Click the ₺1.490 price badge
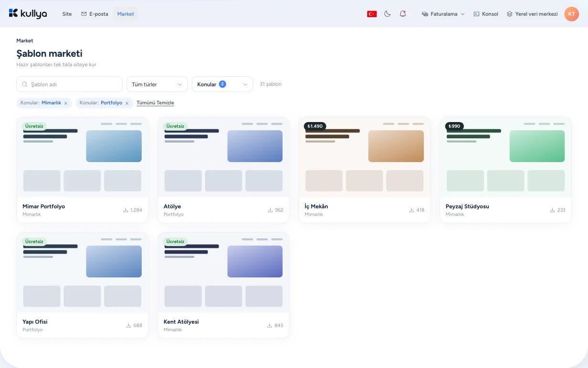Screen dimensions: 588x368 [x=315, y=126]
